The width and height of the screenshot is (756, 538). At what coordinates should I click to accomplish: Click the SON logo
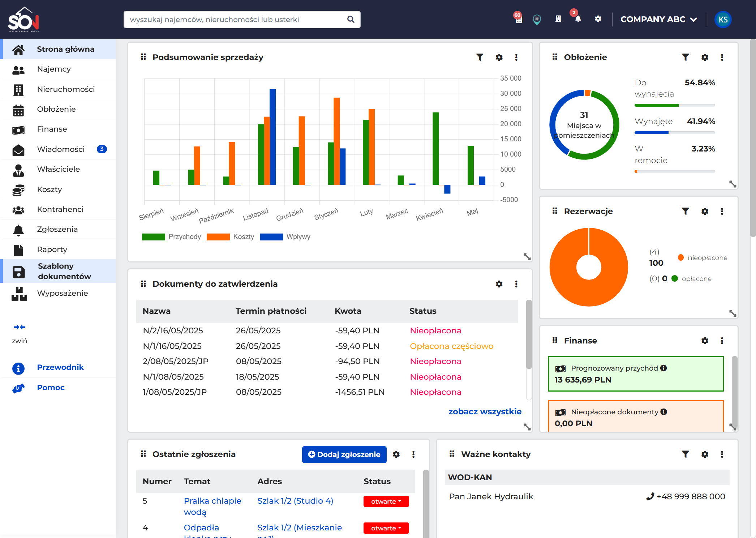(x=23, y=20)
